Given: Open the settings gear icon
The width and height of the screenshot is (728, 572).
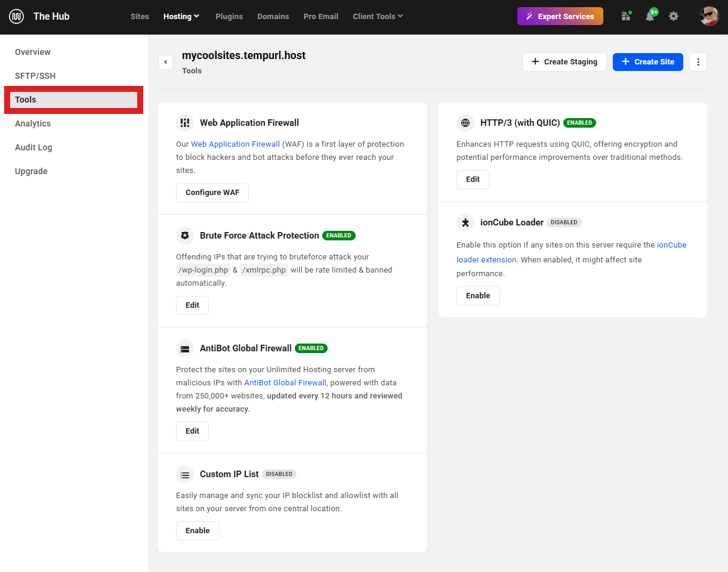Looking at the screenshot, I should (x=674, y=16).
